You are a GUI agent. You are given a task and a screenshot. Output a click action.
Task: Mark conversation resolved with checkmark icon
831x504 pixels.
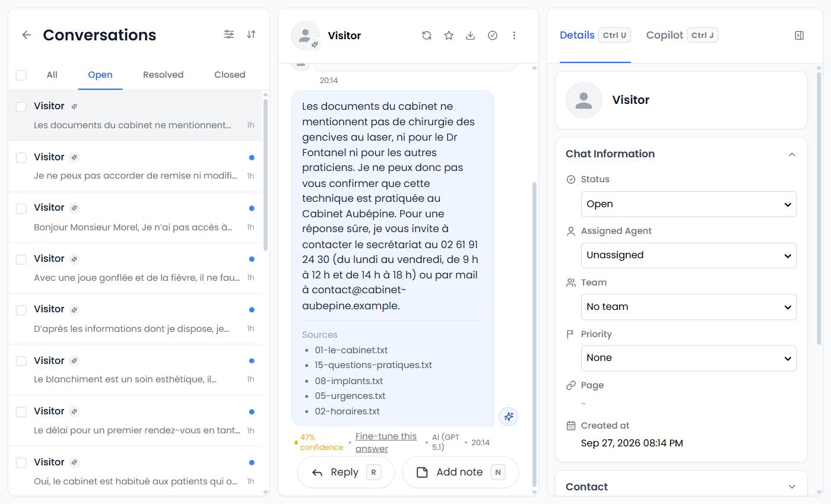click(493, 36)
